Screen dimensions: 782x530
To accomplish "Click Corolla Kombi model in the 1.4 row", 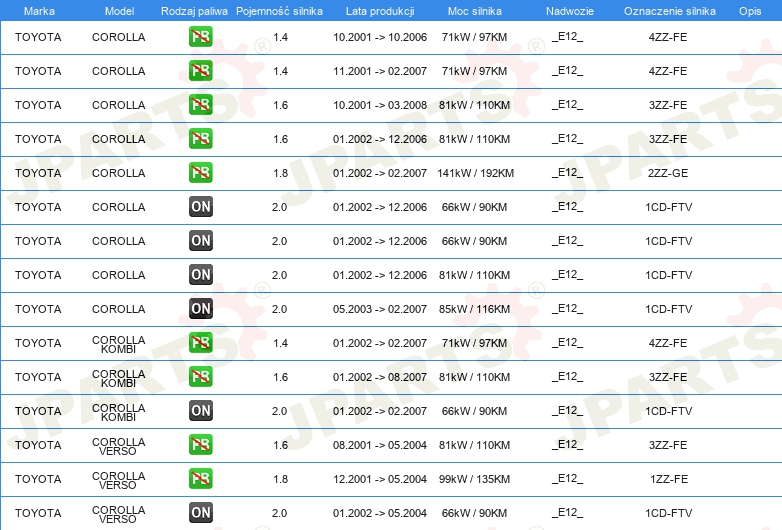I will 119,345.
